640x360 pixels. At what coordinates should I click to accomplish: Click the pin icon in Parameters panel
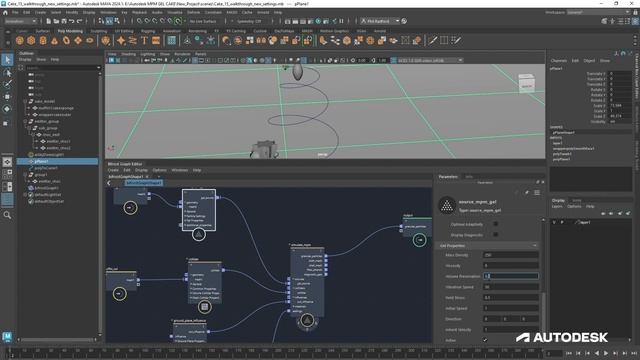[x=527, y=192]
